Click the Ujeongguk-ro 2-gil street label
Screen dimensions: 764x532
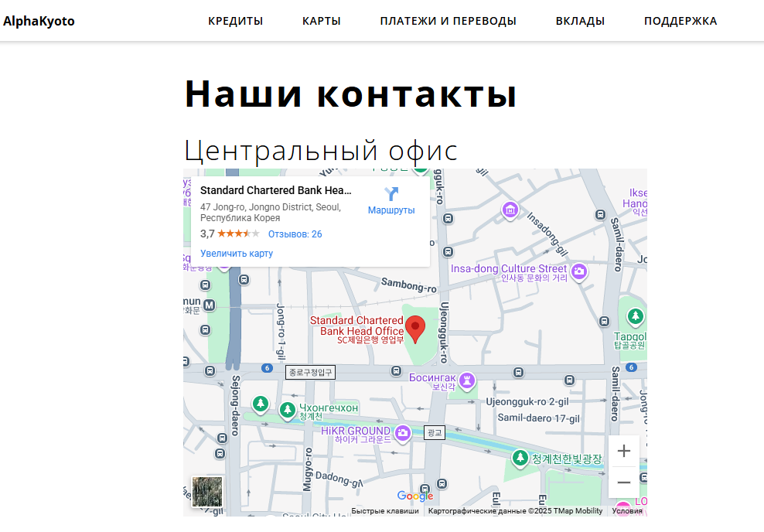tap(527, 402)
